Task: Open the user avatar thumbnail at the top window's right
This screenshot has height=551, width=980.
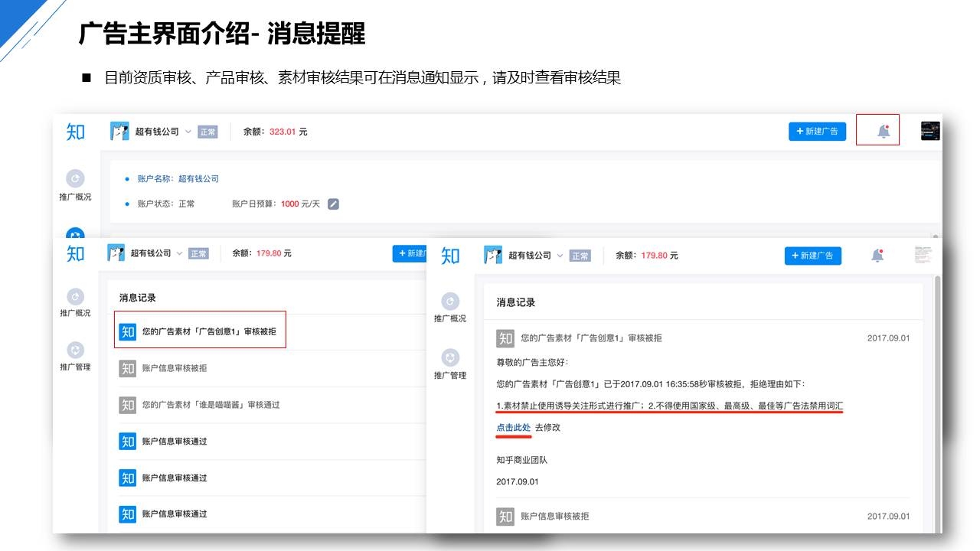Action: (929, 131)
